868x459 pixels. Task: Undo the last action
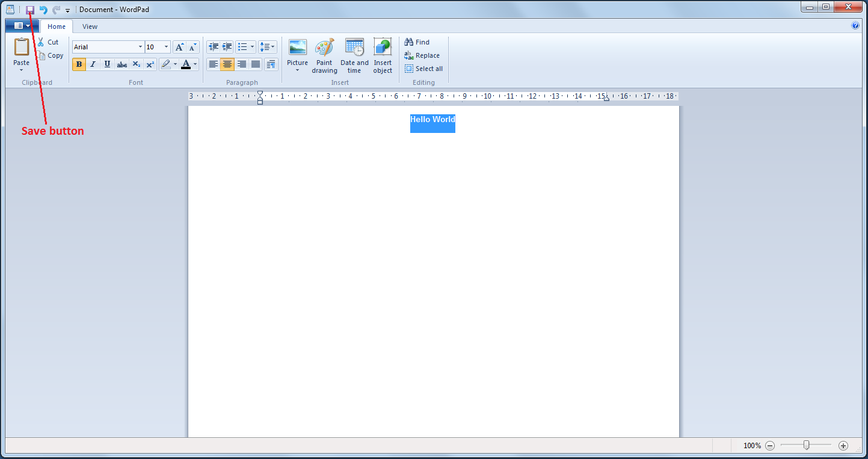point(43,10)
